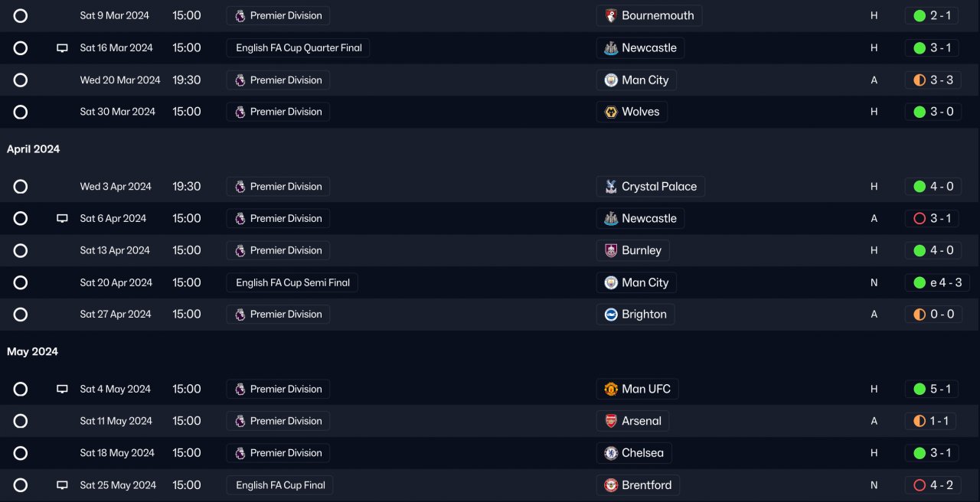Click the Wolves club crest icon
This screenshot has width=980, height=502.
(611, 112)
